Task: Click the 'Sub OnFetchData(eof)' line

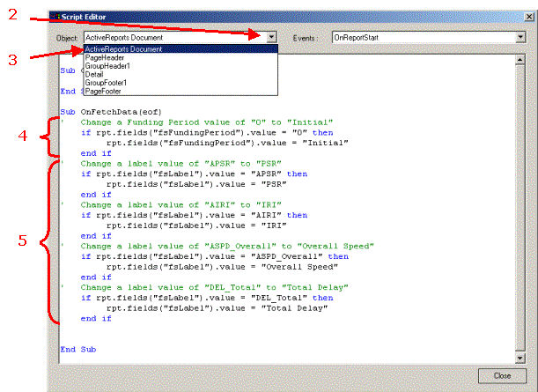Action: 111,112
